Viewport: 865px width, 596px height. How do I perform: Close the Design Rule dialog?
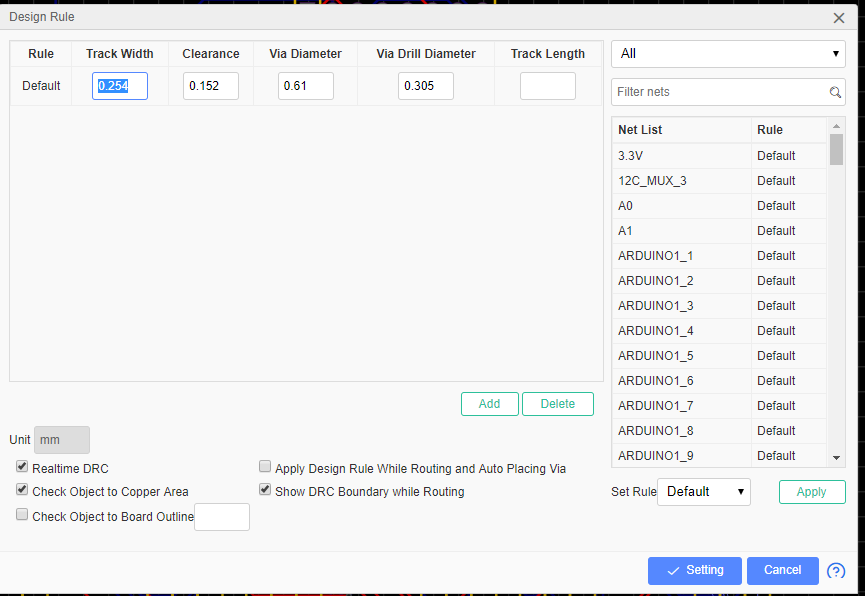pyautogui.click(x=839, y=18)
